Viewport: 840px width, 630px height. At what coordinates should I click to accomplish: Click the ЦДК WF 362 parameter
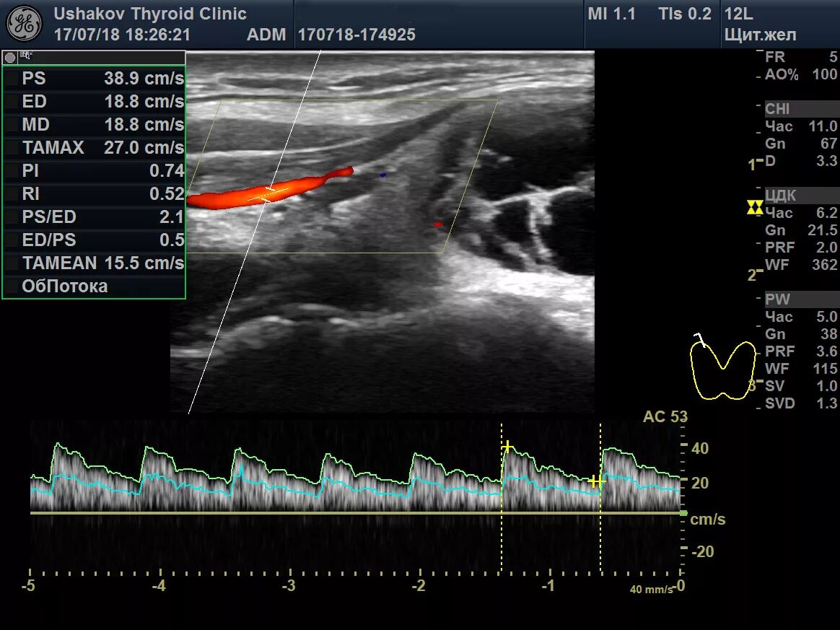click(801, 265)
